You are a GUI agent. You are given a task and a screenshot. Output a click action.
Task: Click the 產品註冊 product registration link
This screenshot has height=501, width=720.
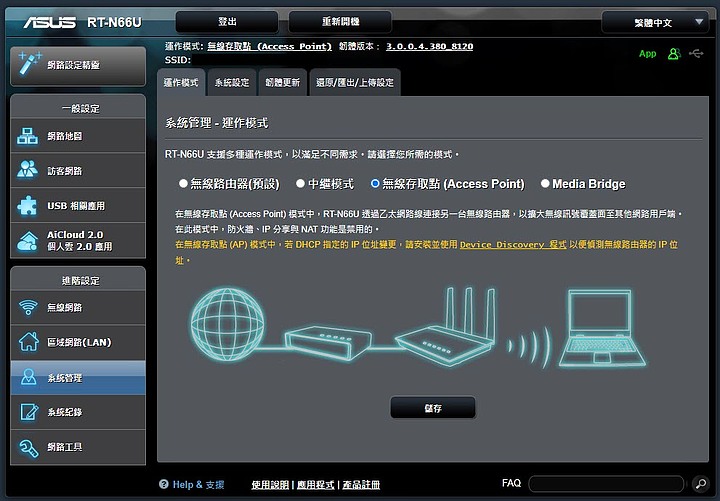click(361, 484)
